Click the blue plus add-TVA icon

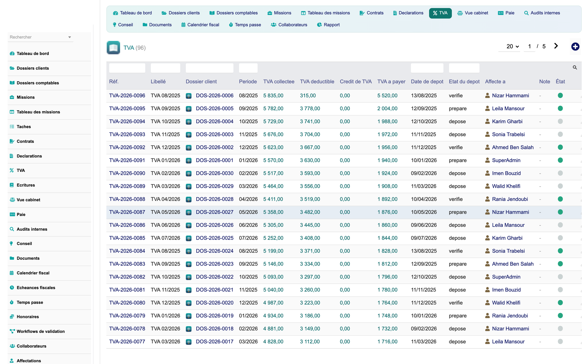(x=575, y=47)
